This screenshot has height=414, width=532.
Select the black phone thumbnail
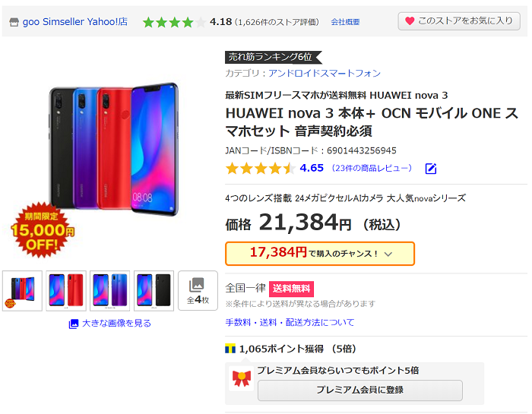[154, 291]
